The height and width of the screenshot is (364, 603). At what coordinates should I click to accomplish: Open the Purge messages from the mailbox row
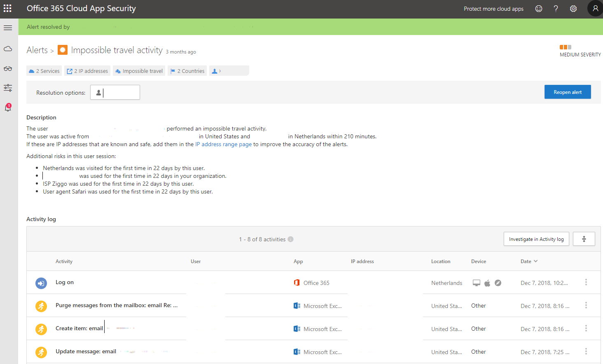[313, 306]
